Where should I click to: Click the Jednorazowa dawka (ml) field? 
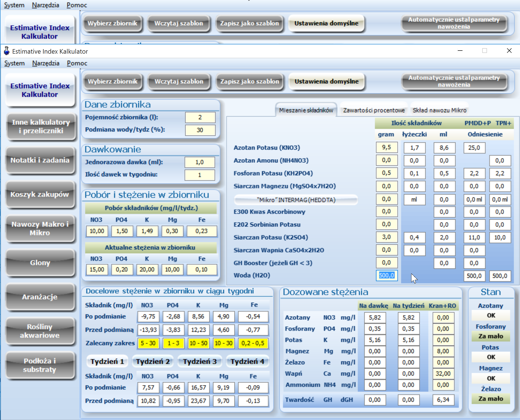coord(200,162)
